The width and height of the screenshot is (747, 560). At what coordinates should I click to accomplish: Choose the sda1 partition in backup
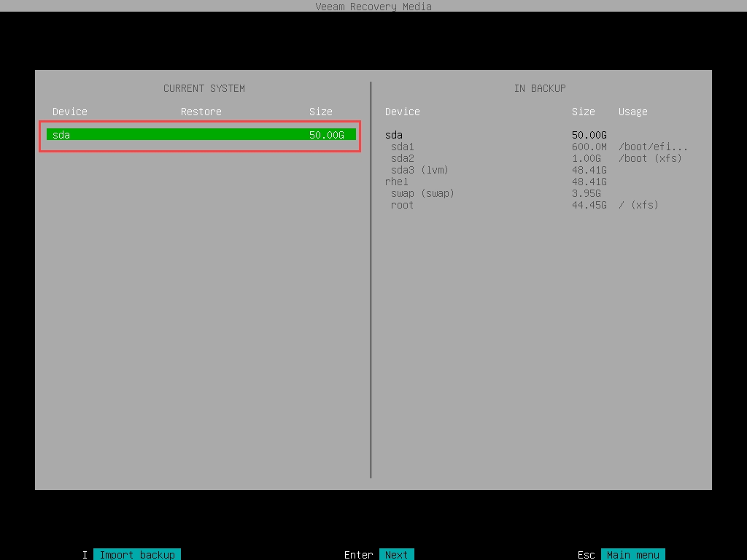pos(402,147)
